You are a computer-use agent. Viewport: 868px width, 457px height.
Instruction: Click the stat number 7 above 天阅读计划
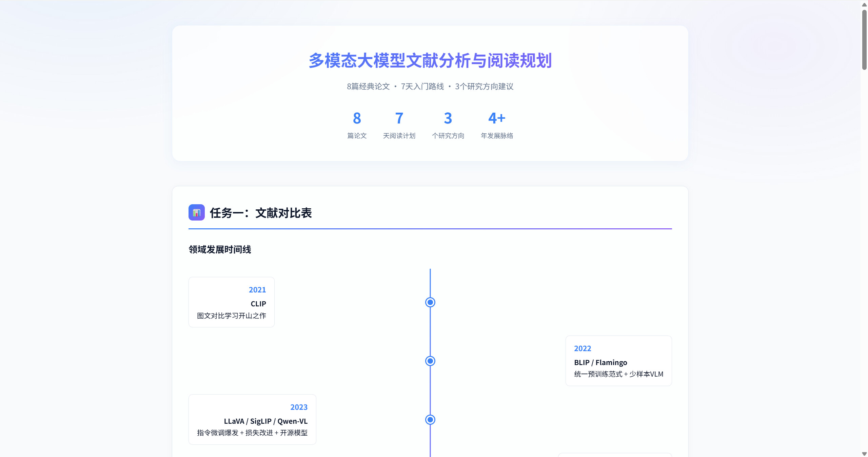399,118
